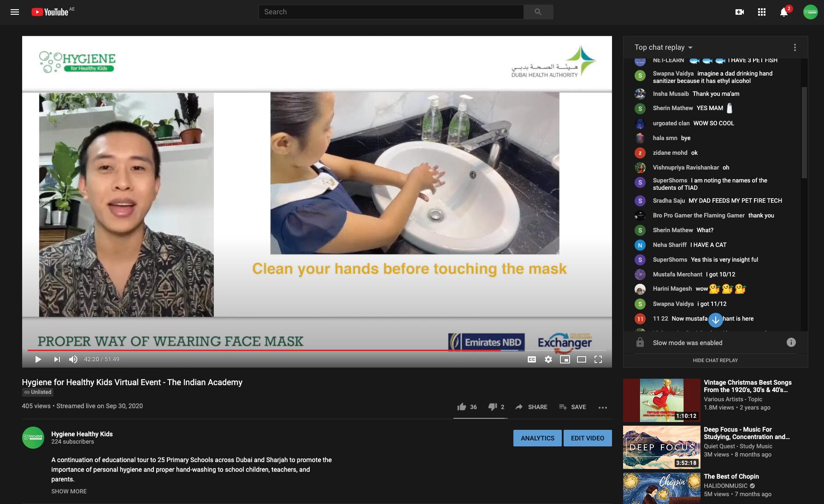Viewport: 824px width, 504px height.
Task: Click the Insha Musaib chat username
Action: coord(671,94)
